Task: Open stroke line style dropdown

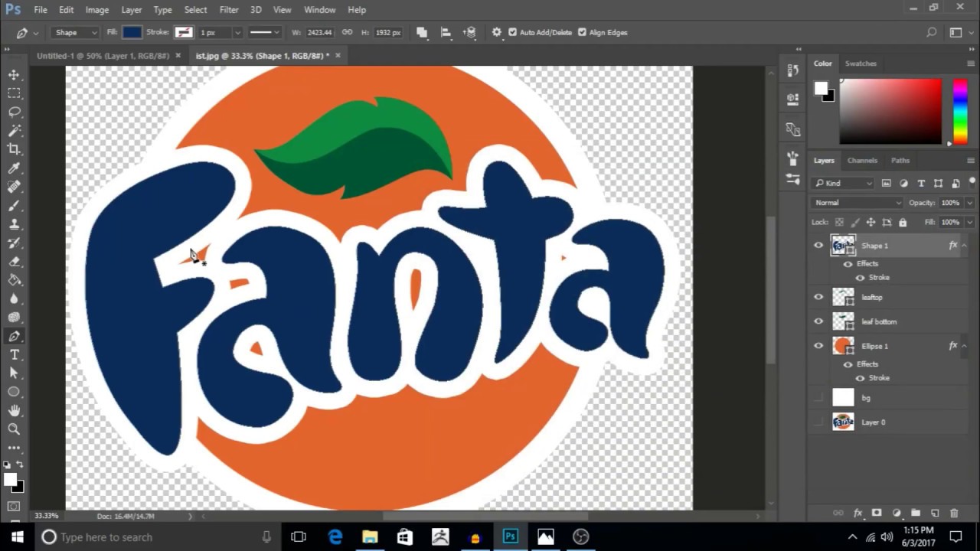Action: coord(265,32)
